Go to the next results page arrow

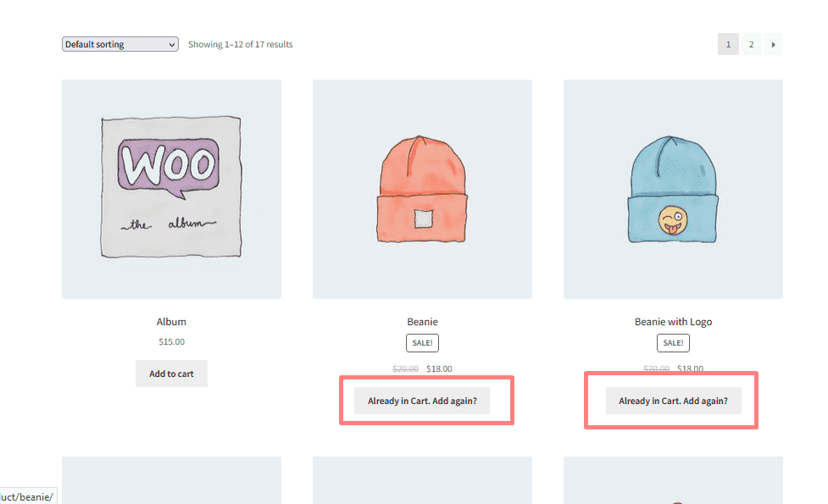(x=773, y=44)
